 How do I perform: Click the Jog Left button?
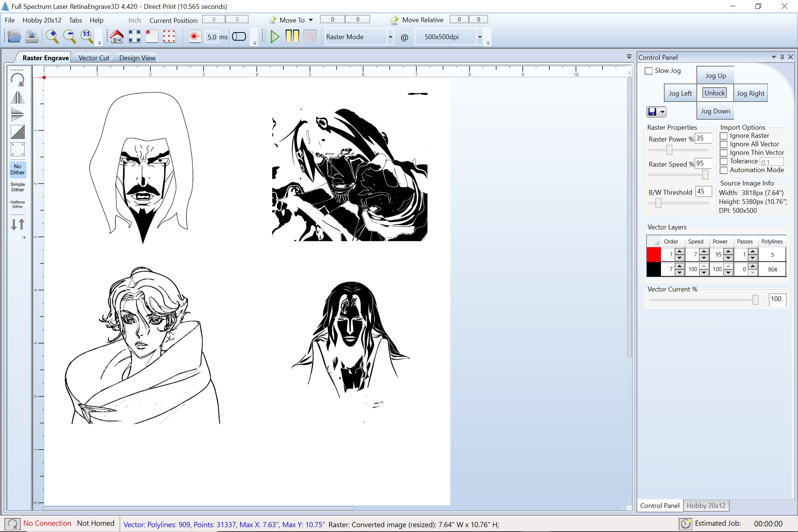click(680, 93)
